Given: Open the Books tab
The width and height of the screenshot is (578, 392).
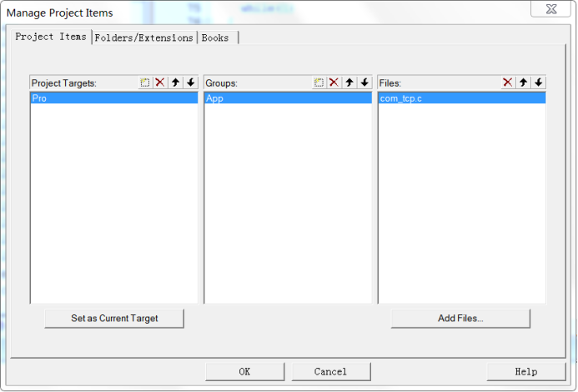Looking at the screenshot, I should point(217,38).
